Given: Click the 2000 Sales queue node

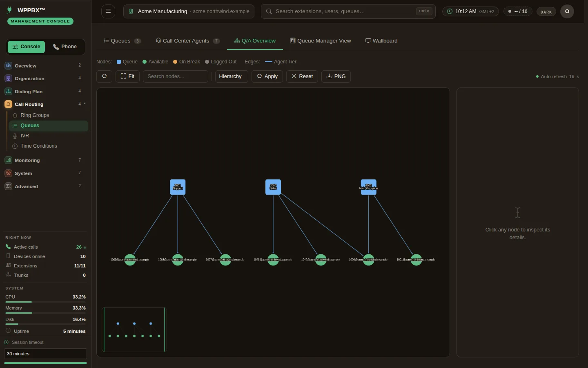Looking at the screenshot, I should click(x=273, y=187).
